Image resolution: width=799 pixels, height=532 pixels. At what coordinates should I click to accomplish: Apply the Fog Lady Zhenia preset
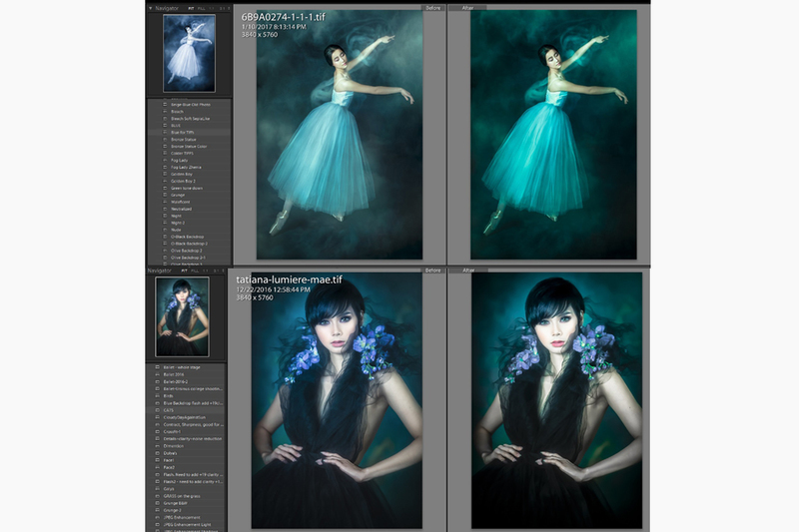pos(186,167)
